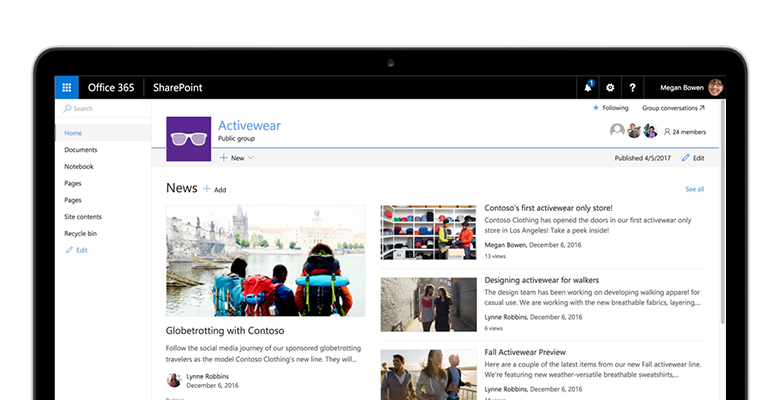Open the first Pages sidebar link
The image size is (782, 400).
click(73, 184)
